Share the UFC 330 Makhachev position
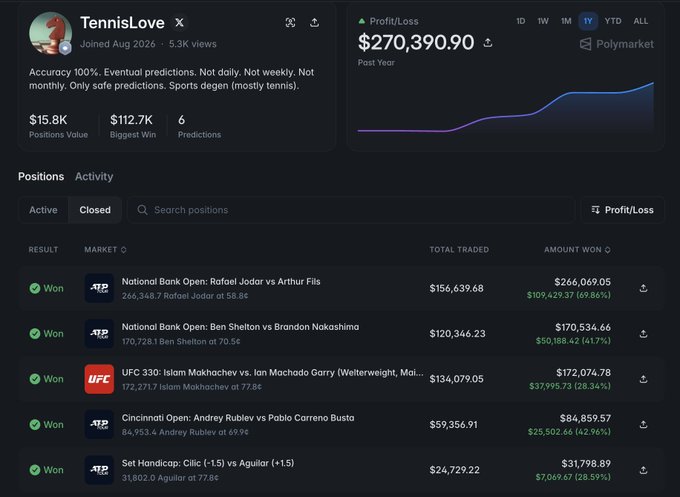Screen dimensions: 680x497 [644, 379]
